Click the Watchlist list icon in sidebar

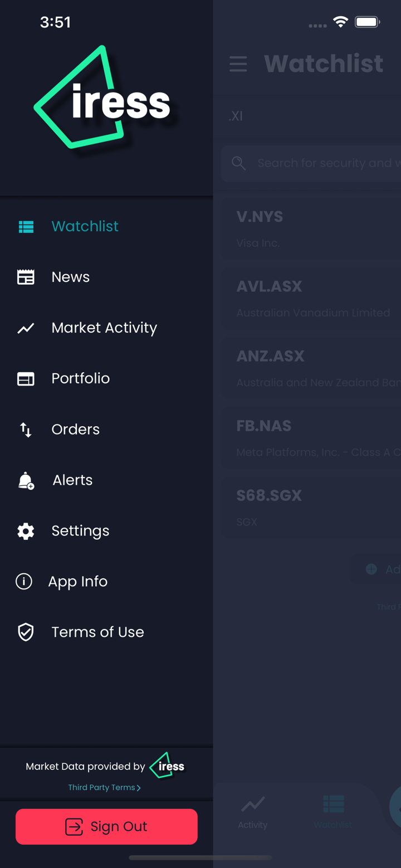(26, 226)
